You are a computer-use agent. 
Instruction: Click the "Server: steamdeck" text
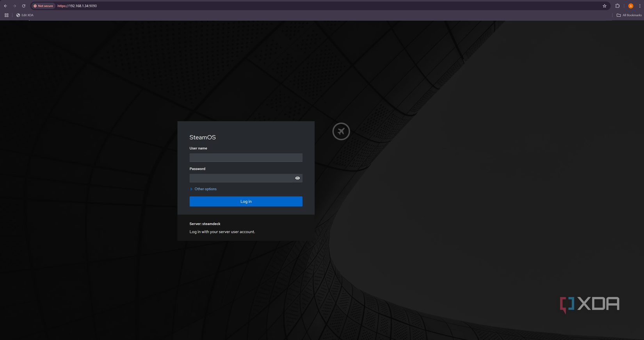pos(205,224)
